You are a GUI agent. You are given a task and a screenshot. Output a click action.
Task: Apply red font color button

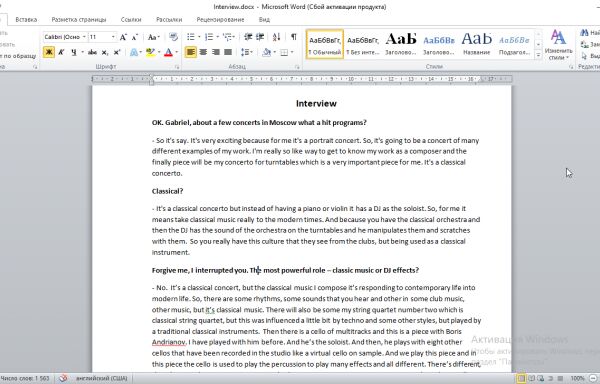coord(168,52)
